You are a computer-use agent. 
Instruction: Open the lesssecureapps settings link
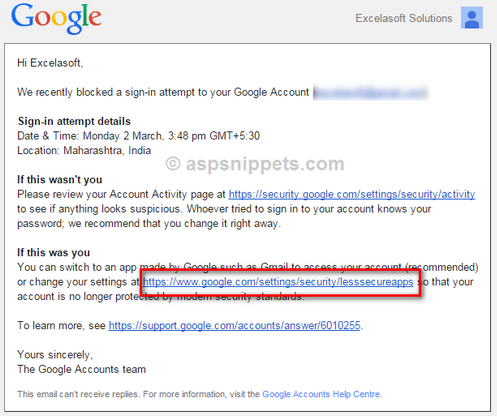click(x=278, y=282)
